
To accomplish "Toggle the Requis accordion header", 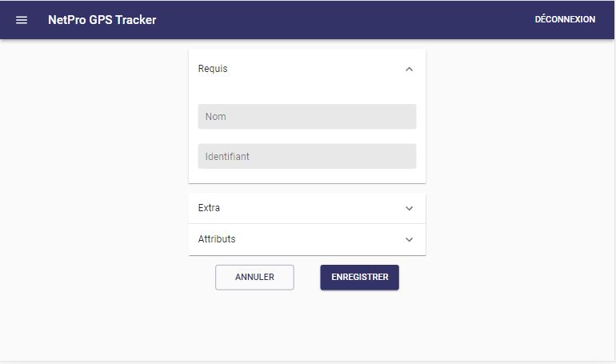I will pyautogui.click(x=306, y=69).
